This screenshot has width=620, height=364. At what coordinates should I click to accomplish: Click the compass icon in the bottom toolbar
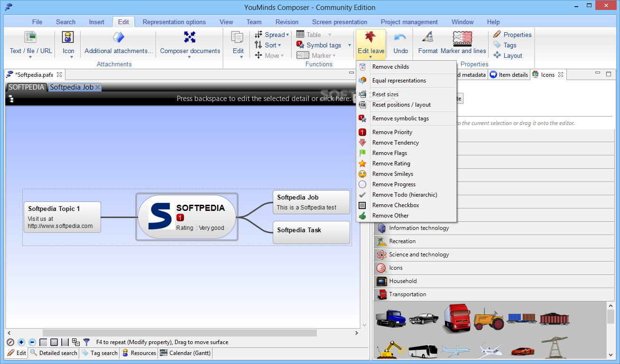pyautogui.click(x=10, y=342)
